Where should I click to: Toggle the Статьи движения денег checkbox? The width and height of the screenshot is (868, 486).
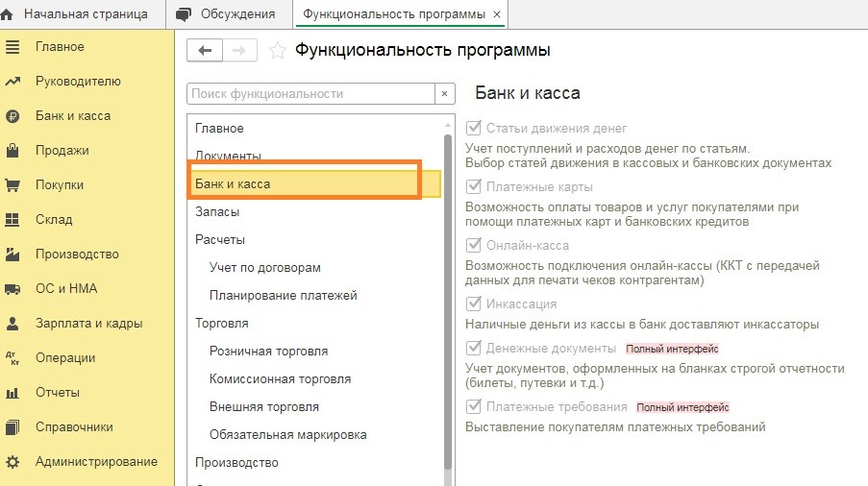point(473,128)
